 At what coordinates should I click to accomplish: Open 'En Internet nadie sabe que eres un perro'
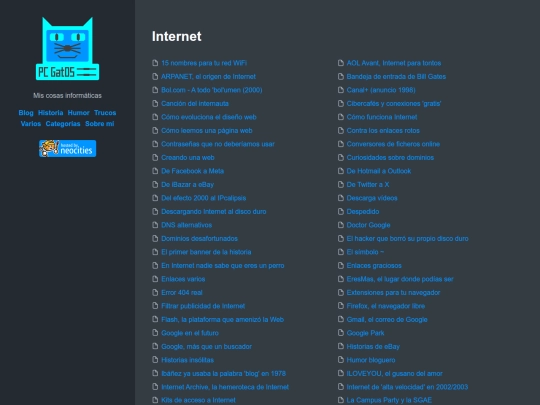tap(222, 266)
